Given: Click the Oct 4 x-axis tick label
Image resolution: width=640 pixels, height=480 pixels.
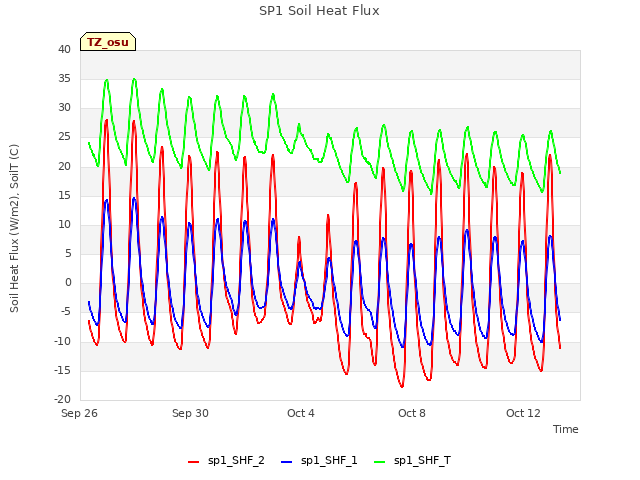Looking at the screenshot, I should [301, 413].
